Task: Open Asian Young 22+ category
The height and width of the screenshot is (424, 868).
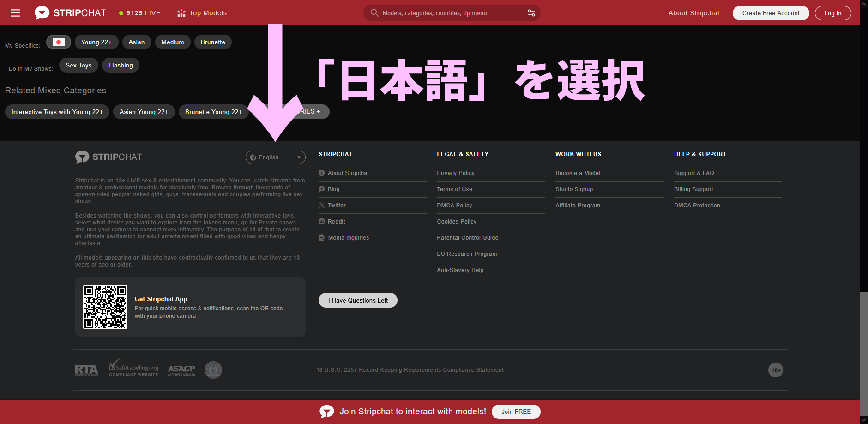Action: click(x=144, y=112)
